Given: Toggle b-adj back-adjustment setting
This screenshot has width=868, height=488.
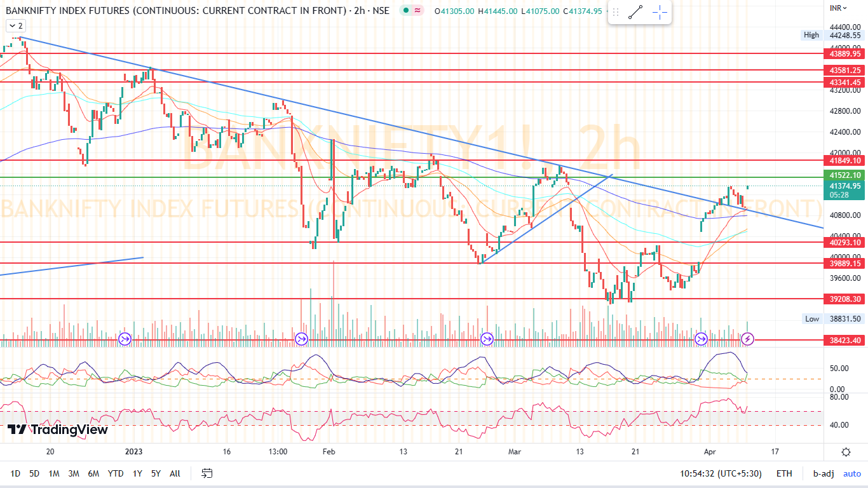Looking at the screenshot, I should tap(824, 473).
